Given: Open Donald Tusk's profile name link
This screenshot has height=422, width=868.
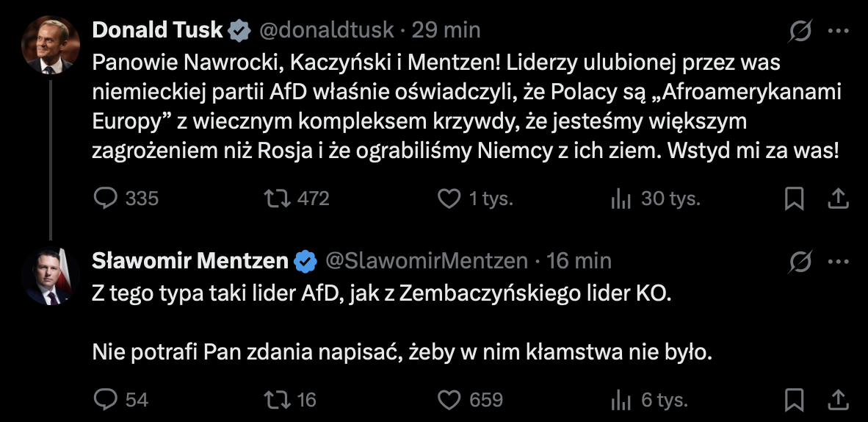Looking at the screenshot, I should tap(157, 30).
